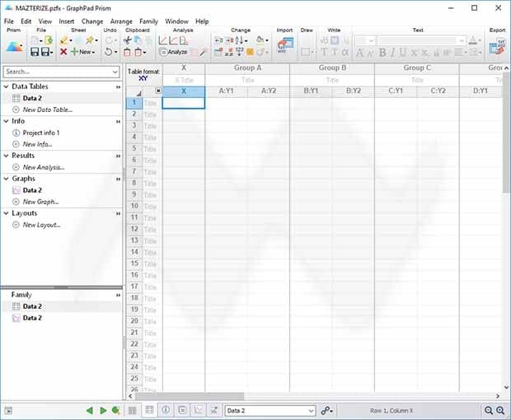This screenshot has height=420, width=511.
Task: Click the results sheet icon in status bar
Action: pos(182,410)
